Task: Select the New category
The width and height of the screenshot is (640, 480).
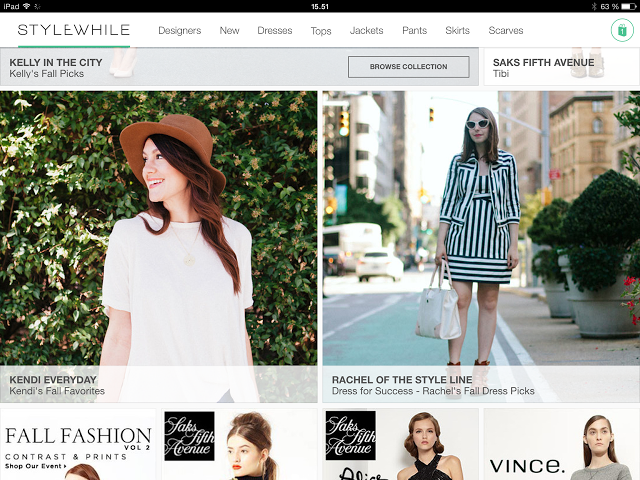Action: (x=229, y=31)
